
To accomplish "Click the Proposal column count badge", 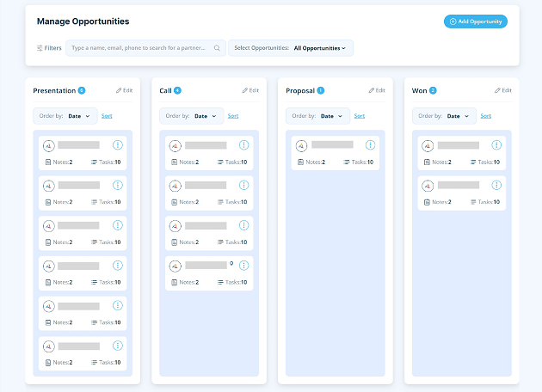I will [x=321, y=90].
